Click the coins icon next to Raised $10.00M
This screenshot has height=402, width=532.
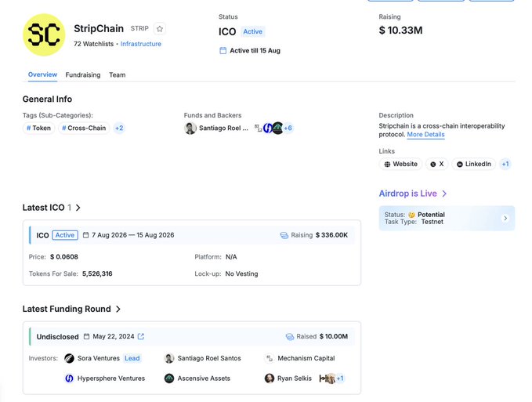[x=290, y=336]
